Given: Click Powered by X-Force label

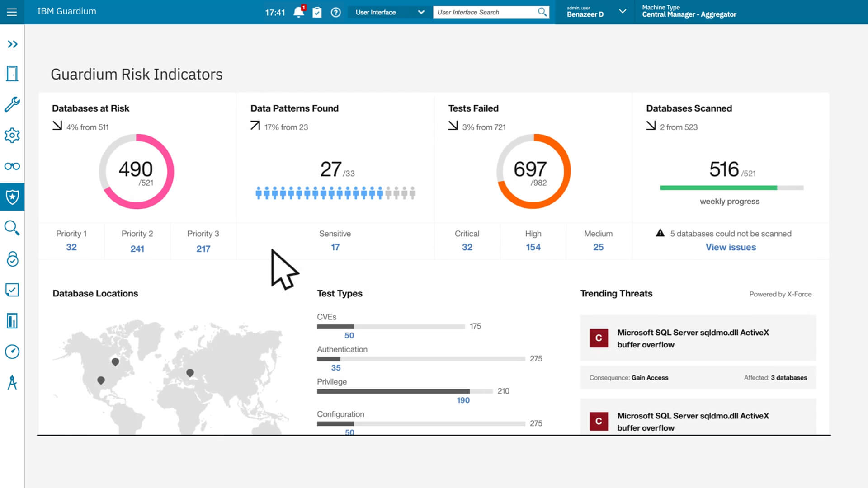Looking at the screenshot, I should pyautogui.click(x=780, y=294).
